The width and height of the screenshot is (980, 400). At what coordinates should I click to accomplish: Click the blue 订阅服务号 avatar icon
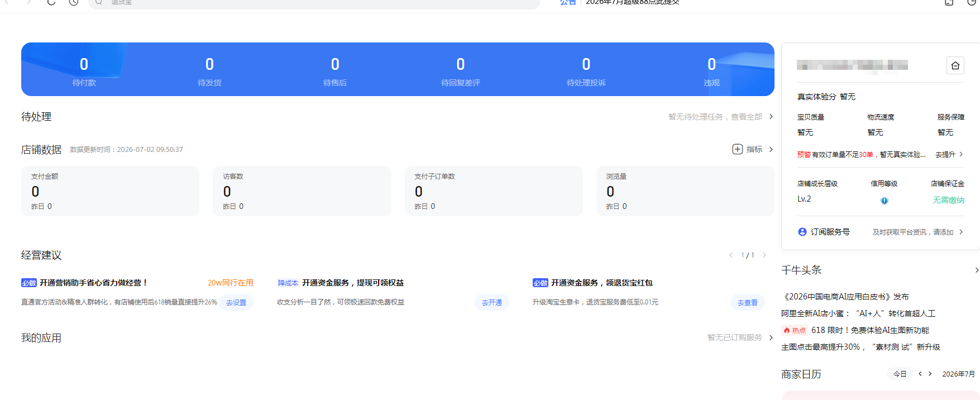click(x=802, y=232)
